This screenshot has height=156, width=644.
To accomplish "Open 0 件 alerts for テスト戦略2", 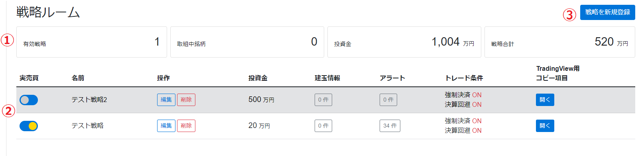I will tap(388, 100).
